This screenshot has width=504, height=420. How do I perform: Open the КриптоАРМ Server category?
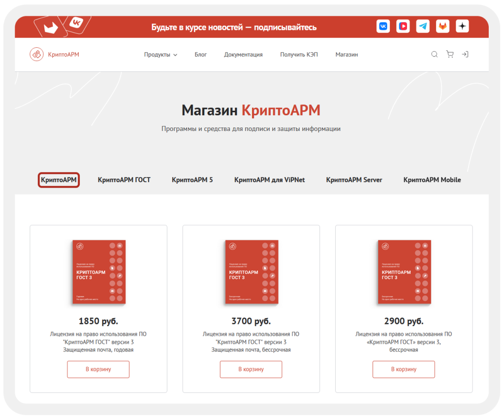353,180
